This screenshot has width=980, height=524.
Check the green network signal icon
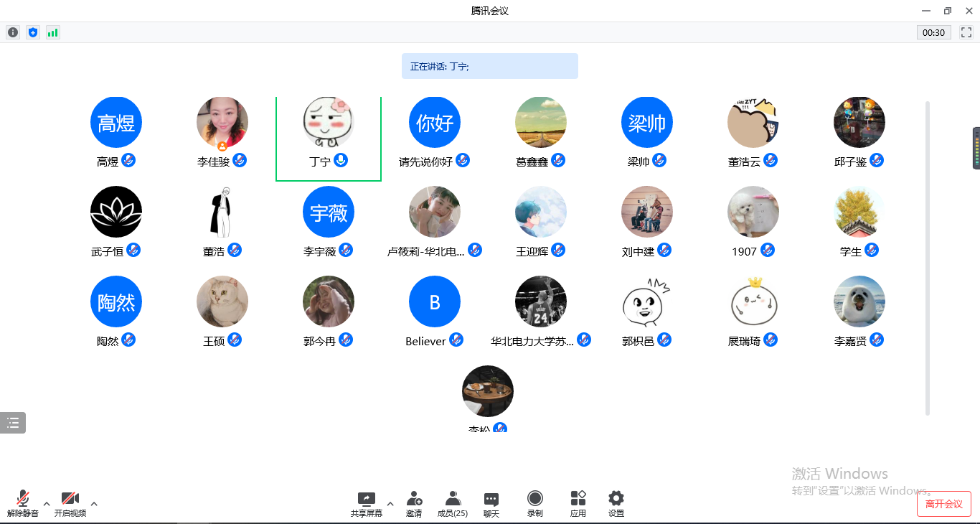[x=53, y=32]
